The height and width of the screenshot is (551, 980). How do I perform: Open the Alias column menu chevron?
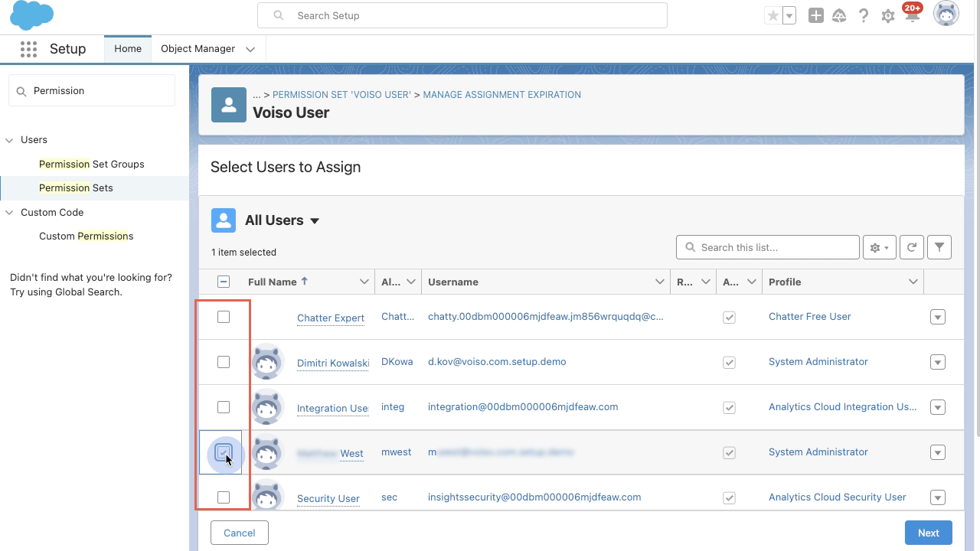pyautogui.click(x=411, y=282)
